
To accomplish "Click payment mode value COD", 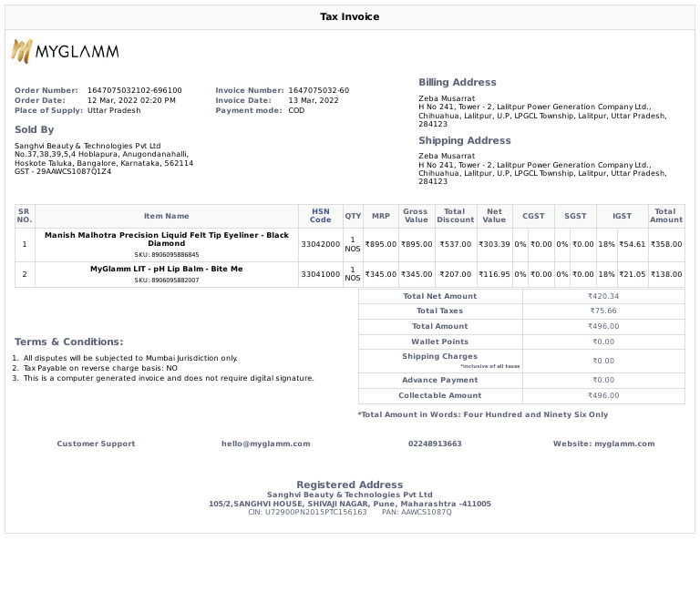I will (296, 110).
